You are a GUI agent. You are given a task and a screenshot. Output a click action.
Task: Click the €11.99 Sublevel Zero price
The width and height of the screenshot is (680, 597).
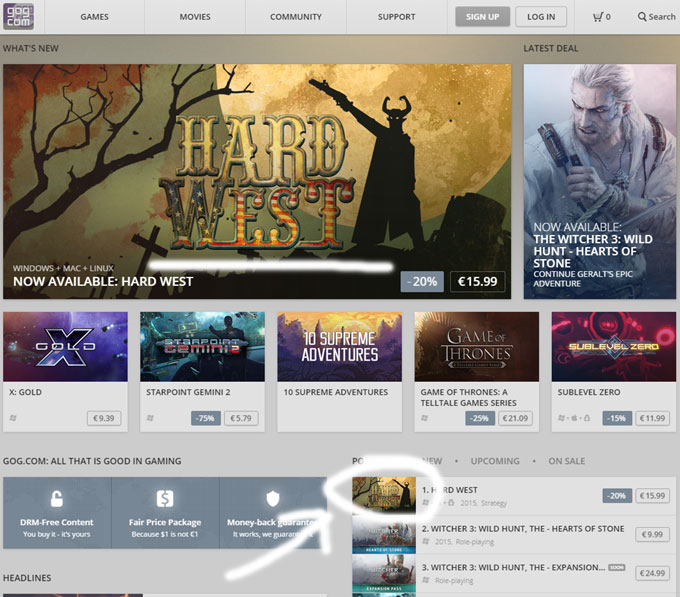click(652, 418)
